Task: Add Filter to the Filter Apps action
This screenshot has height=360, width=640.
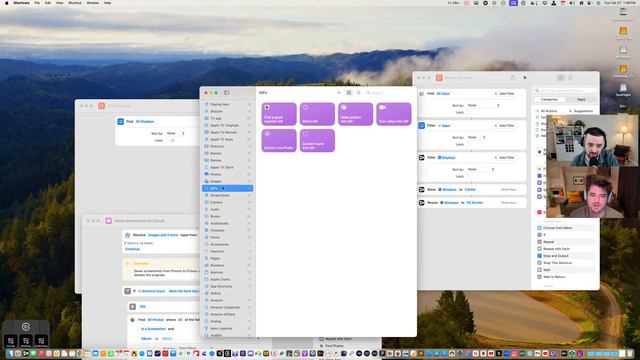Action: [504, 126]
